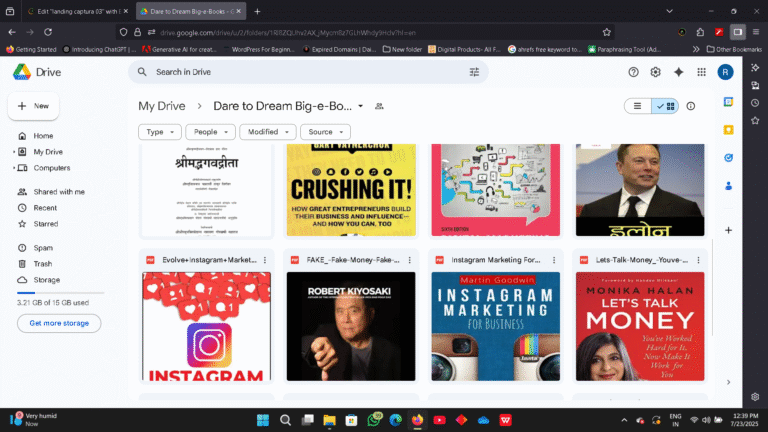Click Get more storage button
The image size is (768, 432).
59,323
